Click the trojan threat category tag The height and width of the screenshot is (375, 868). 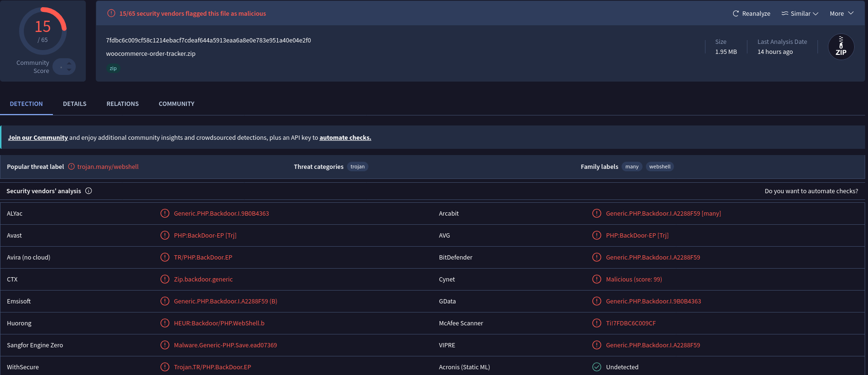pyautogui.click(x=357, y=167)
